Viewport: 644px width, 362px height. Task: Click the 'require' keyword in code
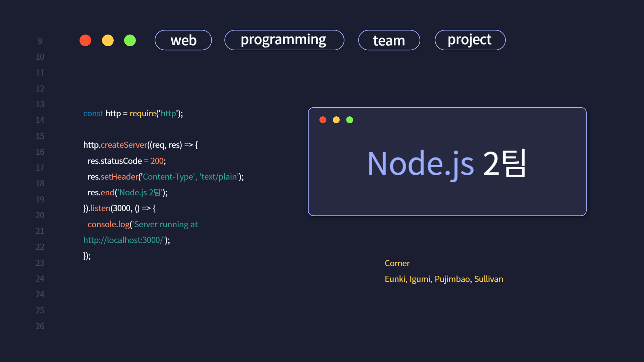point(143,114)
